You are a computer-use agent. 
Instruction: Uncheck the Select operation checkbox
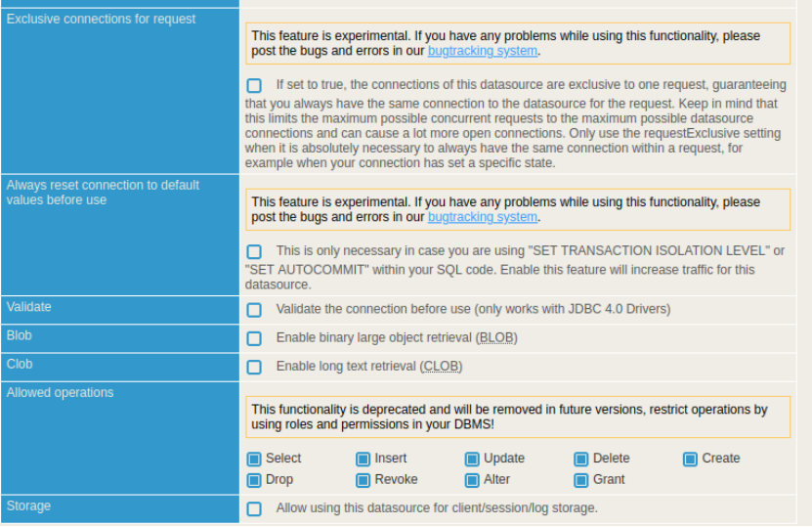pos(254,459)
